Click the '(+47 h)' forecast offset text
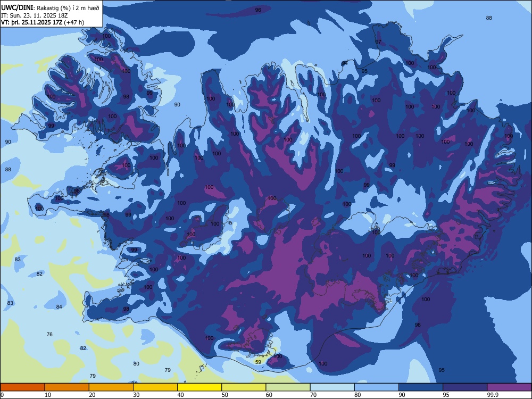The width and height of the screenshot is (532, 399). 74,22
